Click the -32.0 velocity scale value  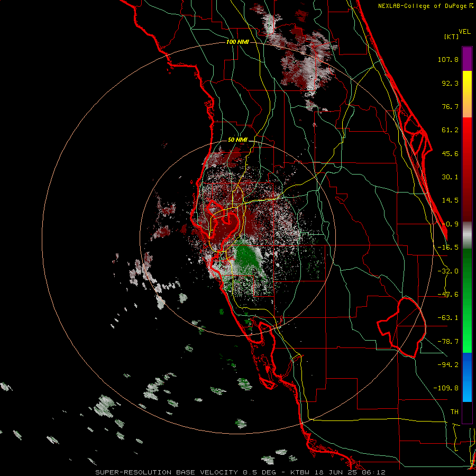click(x=448, y=271)
